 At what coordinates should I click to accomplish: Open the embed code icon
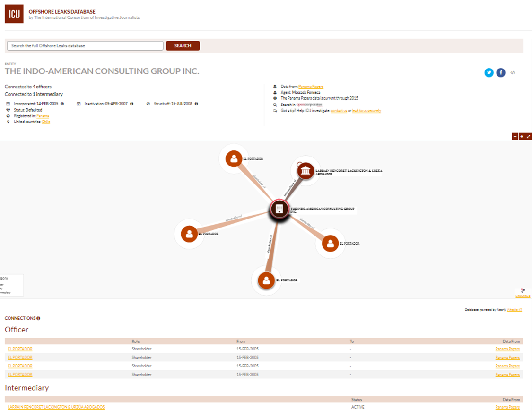(x=513, y=72)
